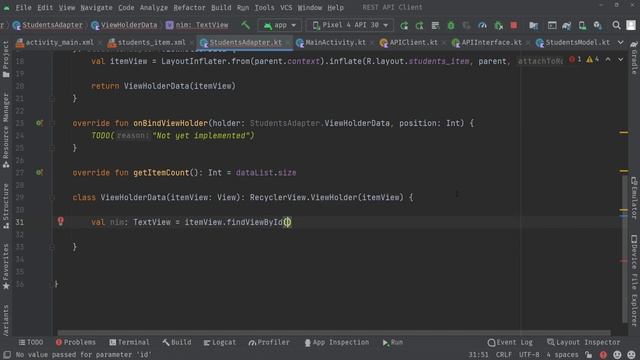Click the Run Anything console icon
640x360 pixels.
click(x=552, y=25)
